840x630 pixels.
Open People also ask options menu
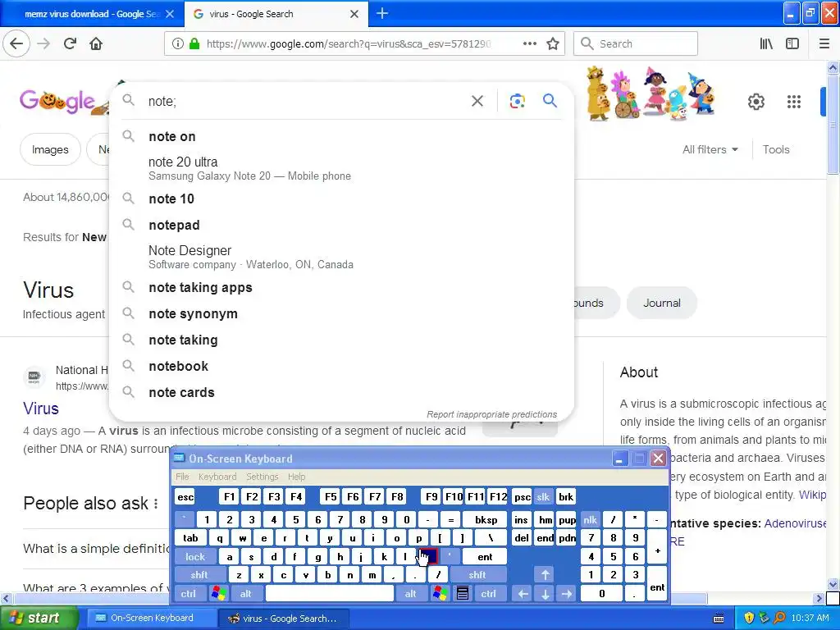pyautogui.click(x=156, y=504)
